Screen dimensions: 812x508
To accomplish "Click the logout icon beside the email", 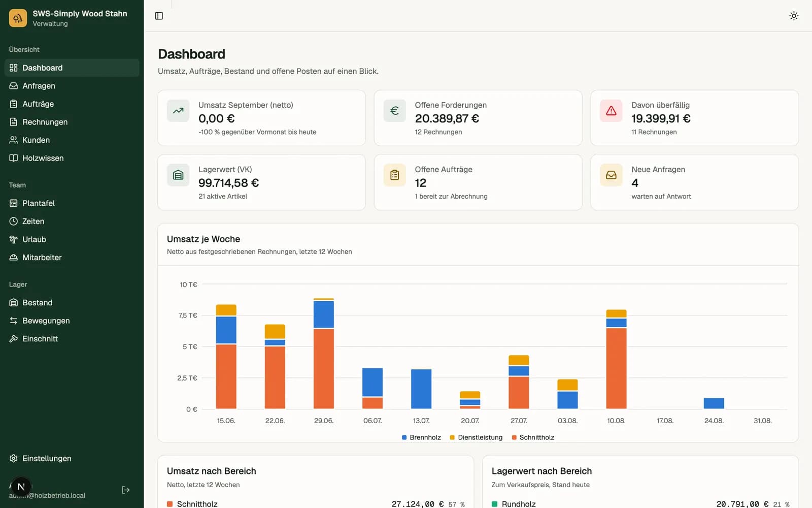I will point(125,490).
